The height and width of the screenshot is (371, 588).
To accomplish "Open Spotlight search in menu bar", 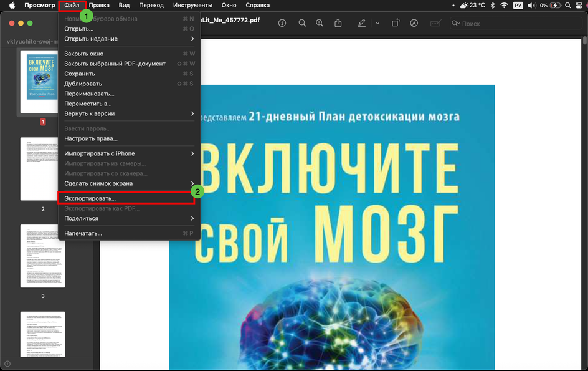I will 568,5.
